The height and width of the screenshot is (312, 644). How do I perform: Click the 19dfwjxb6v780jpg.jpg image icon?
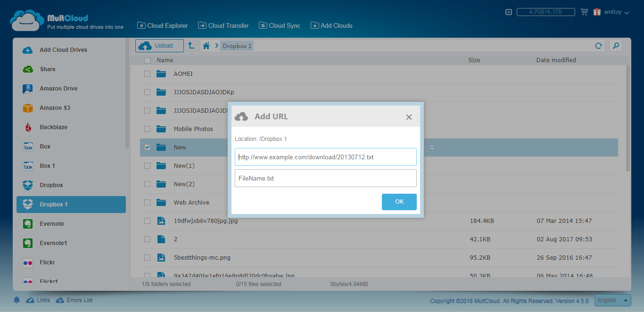point(161,221)
